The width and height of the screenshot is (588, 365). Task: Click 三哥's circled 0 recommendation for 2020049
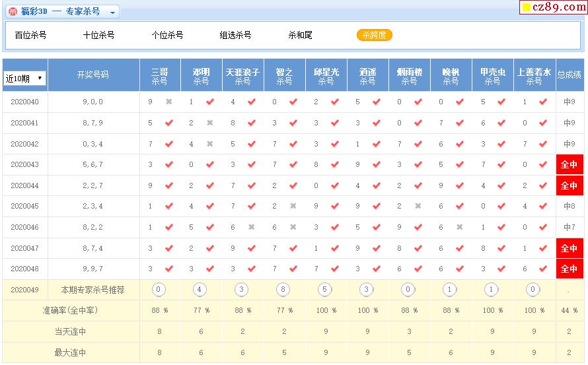pyautogui.click(x=159, y=289)
